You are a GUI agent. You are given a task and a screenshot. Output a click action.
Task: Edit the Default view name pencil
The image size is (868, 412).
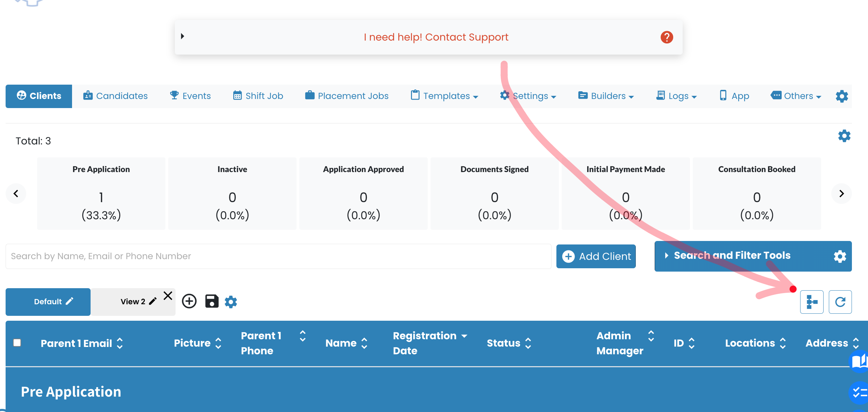click(70, 301)
